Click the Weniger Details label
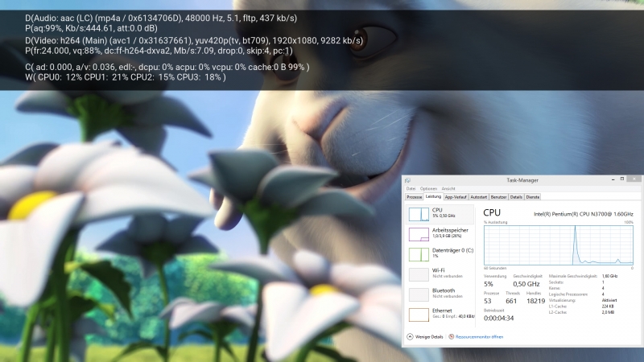Image resolution: width=644 pixels, height=362 pixels. point(429,337)
